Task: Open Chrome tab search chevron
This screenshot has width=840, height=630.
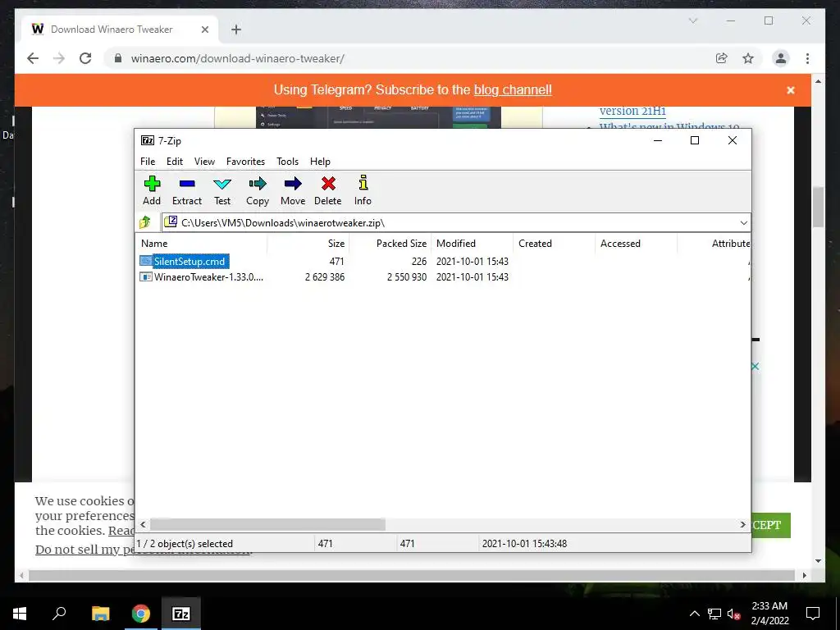Action: (x=692, y=21)
